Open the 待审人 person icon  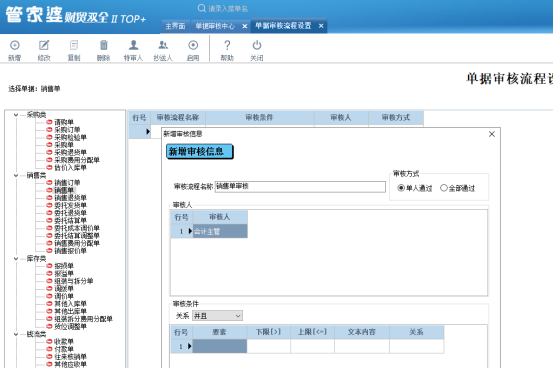coord(133,46)
